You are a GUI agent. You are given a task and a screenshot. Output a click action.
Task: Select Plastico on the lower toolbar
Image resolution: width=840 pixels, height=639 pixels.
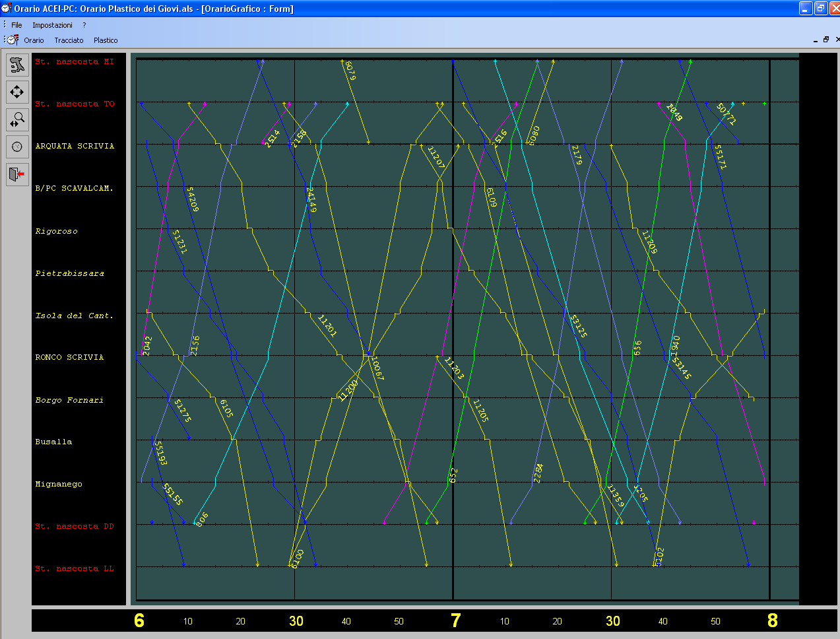(x=105, y=40)
